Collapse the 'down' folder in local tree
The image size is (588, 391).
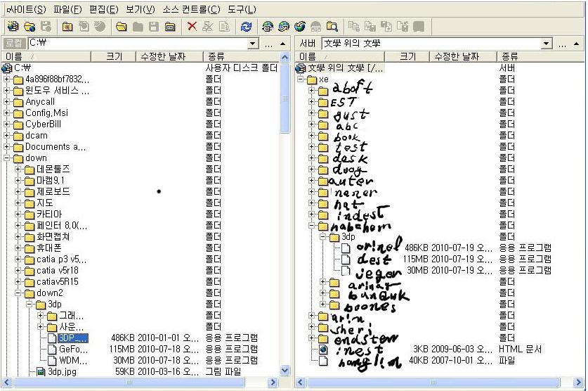click(x=8, y=158)
